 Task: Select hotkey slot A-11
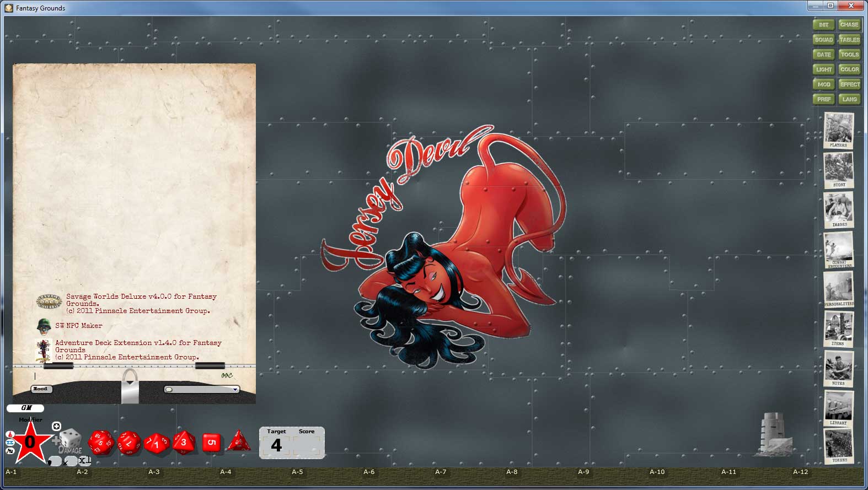tap(757, 476)
